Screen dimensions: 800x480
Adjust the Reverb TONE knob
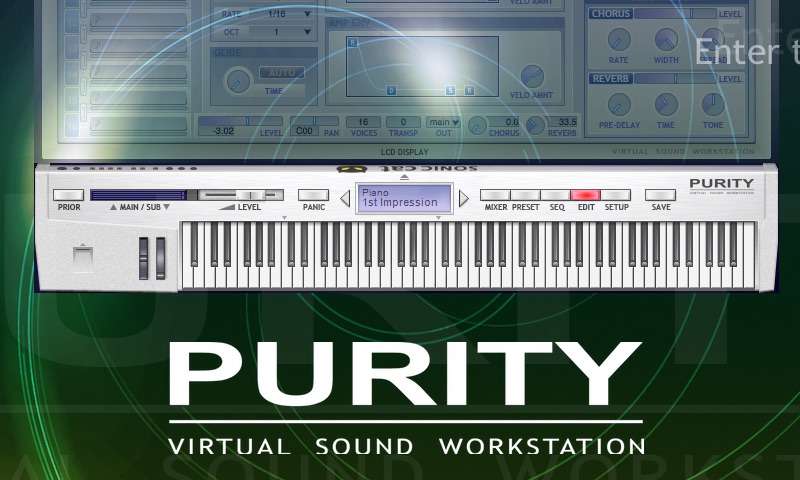pos(713,105)
